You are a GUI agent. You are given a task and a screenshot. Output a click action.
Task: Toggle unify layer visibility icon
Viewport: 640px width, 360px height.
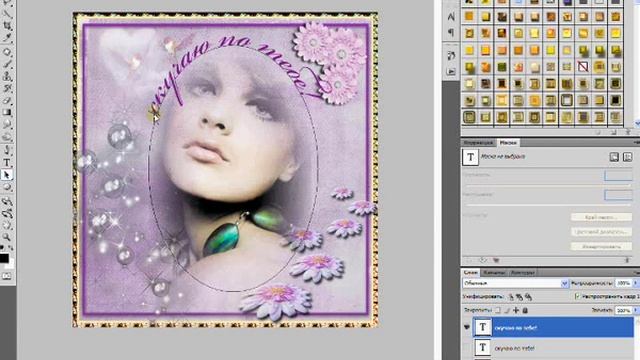tap(520, 297)
